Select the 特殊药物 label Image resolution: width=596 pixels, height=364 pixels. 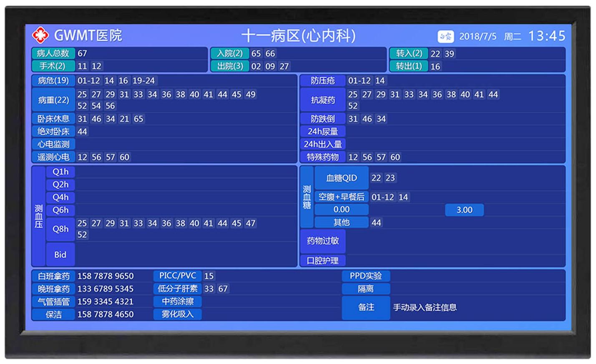323,157
